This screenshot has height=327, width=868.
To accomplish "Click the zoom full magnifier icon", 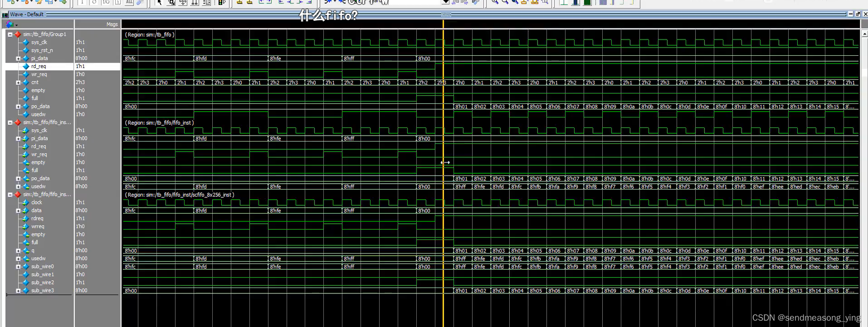I will (515, 2).
